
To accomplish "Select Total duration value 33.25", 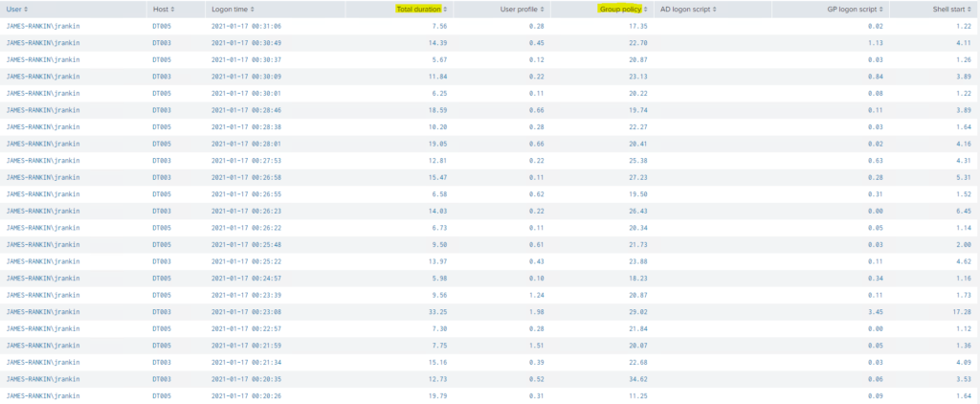I will coord(437,311).
